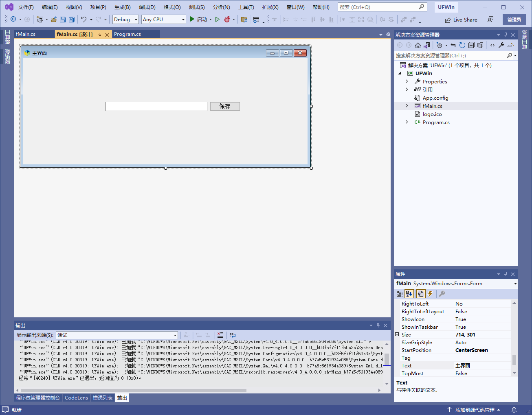Click the Events lightning bolt in Properties panel
The width and height of the screenshot is (532, 415).
pos(430,294)
